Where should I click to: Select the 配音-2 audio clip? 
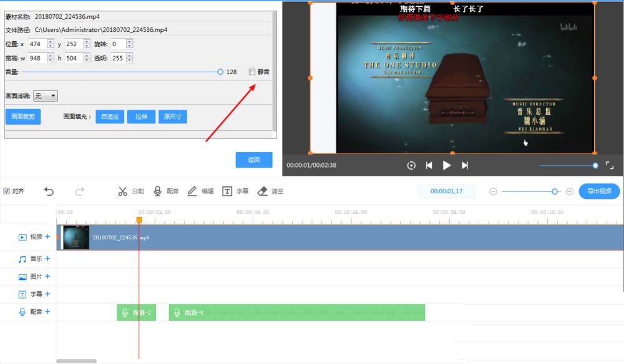pyautogui.click(x=136, y=312)
